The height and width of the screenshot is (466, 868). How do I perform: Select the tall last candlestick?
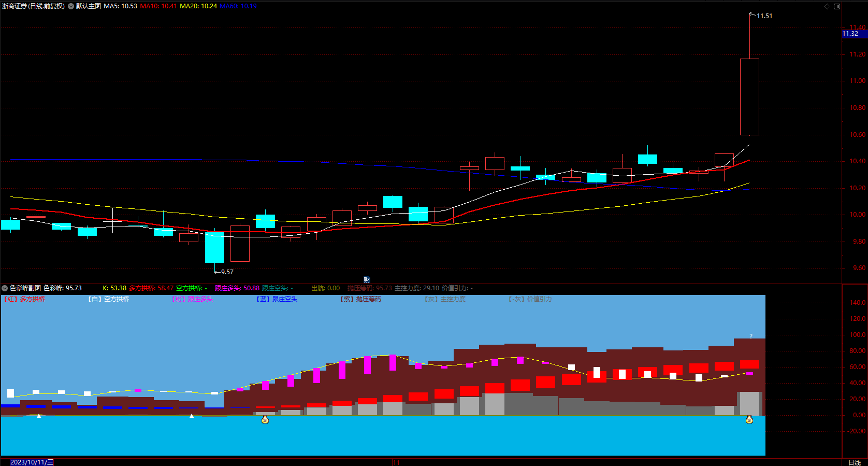click(x=749, y=97)
